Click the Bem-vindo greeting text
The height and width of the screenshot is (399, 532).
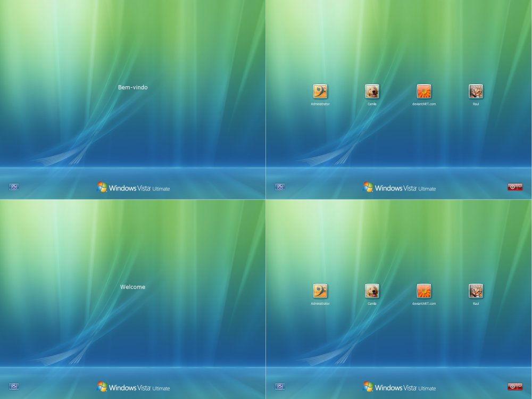point(132,87)
